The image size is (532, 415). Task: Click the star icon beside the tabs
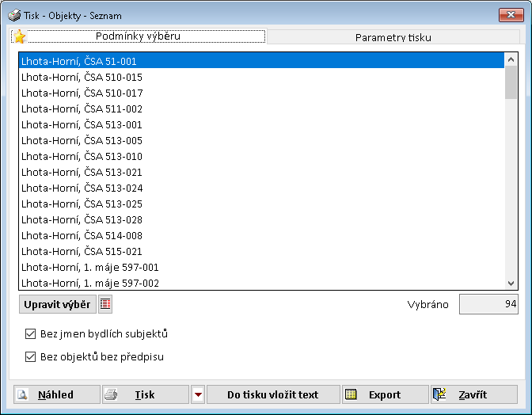(20, 36)
